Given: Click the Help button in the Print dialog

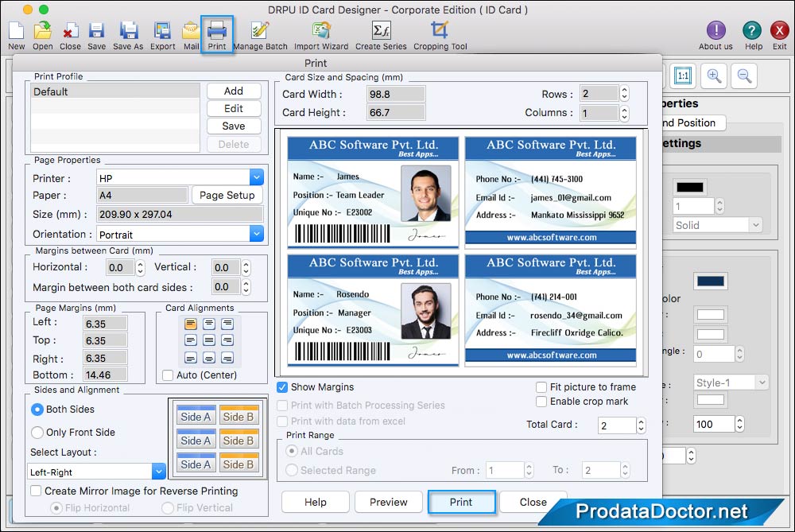Looking at the screenshot, I should (x=316, y=502).
